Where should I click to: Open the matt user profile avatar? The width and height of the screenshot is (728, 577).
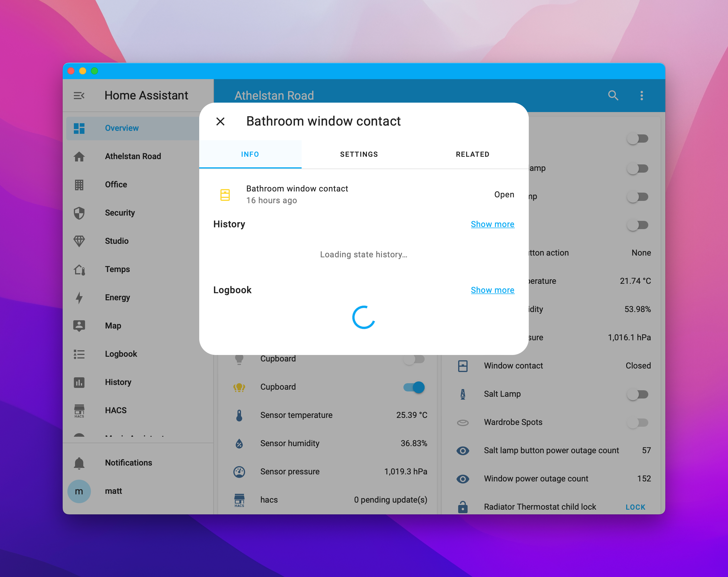(79, 491)
